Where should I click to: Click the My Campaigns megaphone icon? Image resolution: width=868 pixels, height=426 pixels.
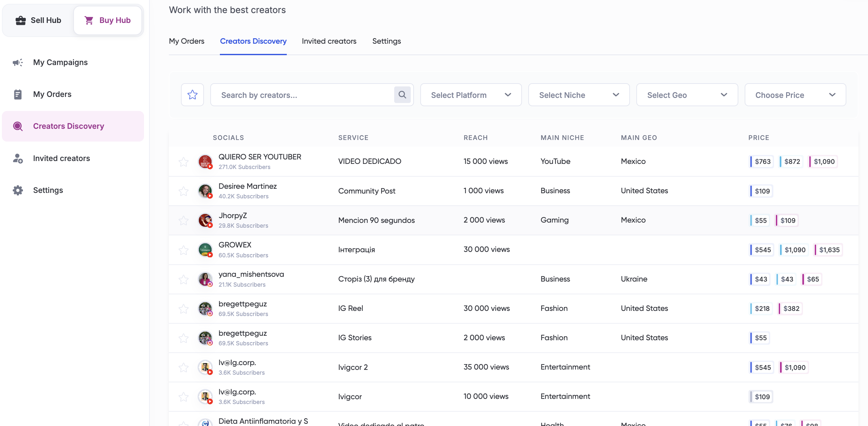coord(18,62)
